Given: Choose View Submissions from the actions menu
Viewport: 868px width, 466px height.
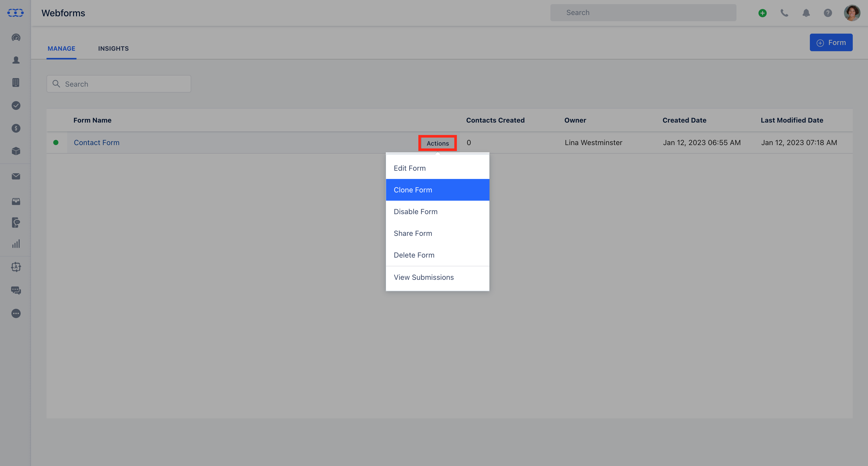Looking at the screenshot, I should tap(437, 277).
